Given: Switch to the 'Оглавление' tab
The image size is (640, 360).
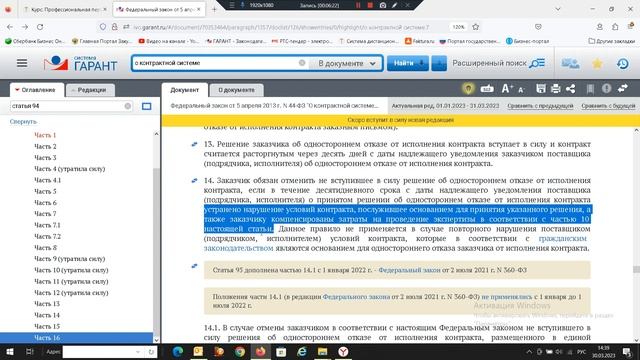Looking at the screenshot, I should 36,90.
